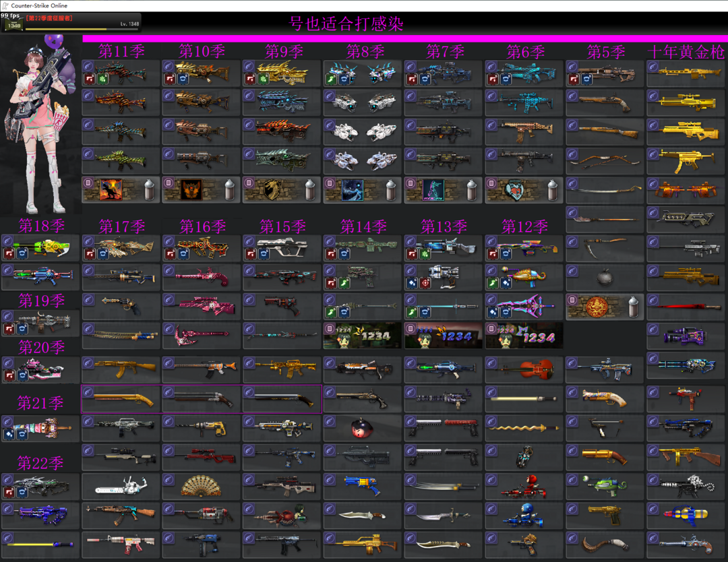Click the 第14季 season heading
This screenshot has height=562, width=728.
[x=363, y=226]
